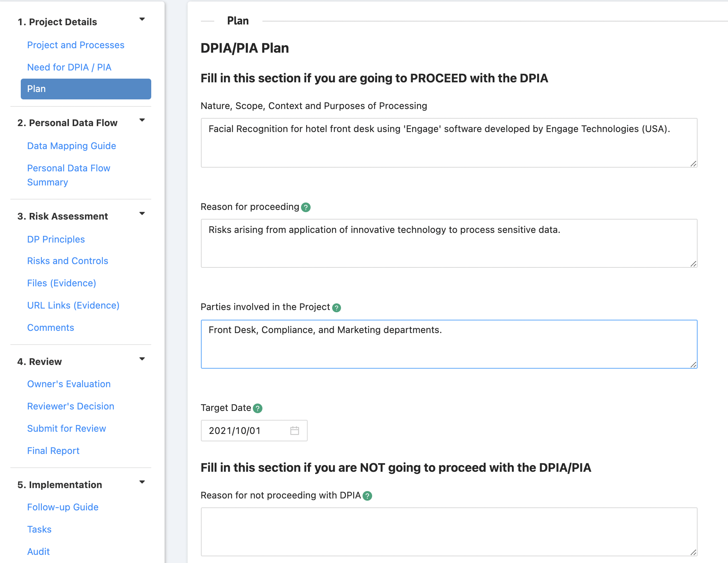Collapse the Review section arrow
Viewport: 728px width, 563px height.
142,359
